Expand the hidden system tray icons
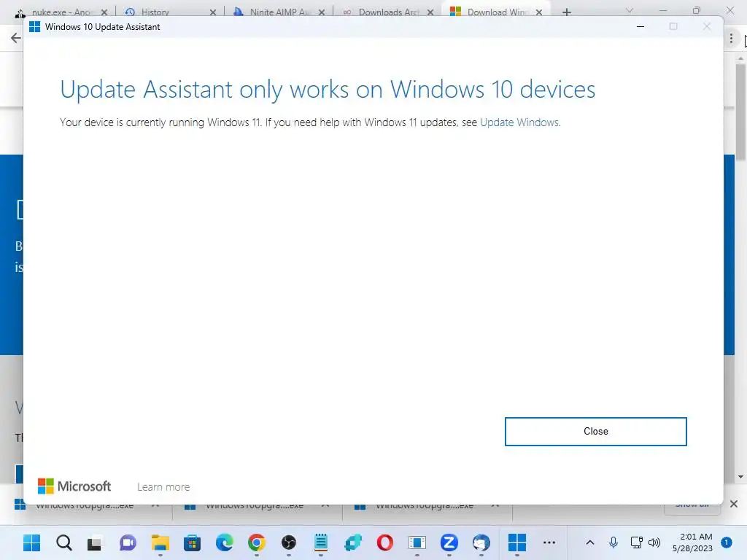The height and width of the screenshot is (560, 747). click(x=589, y=542)
